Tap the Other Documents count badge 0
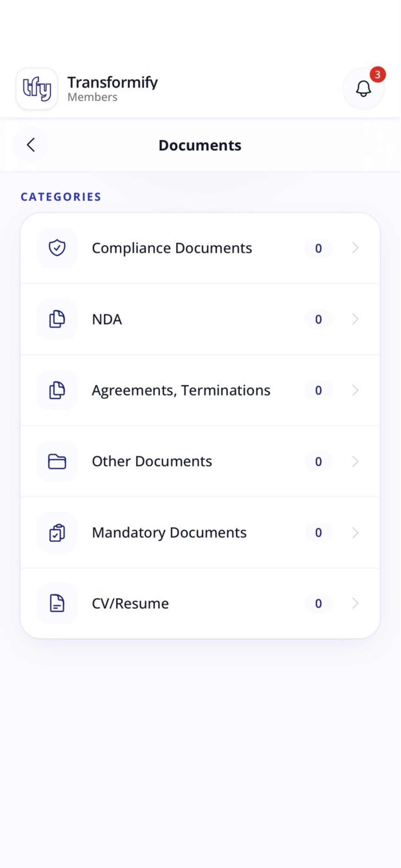The width and height of the screenshot is (401, 868). (x=318, y=462)
